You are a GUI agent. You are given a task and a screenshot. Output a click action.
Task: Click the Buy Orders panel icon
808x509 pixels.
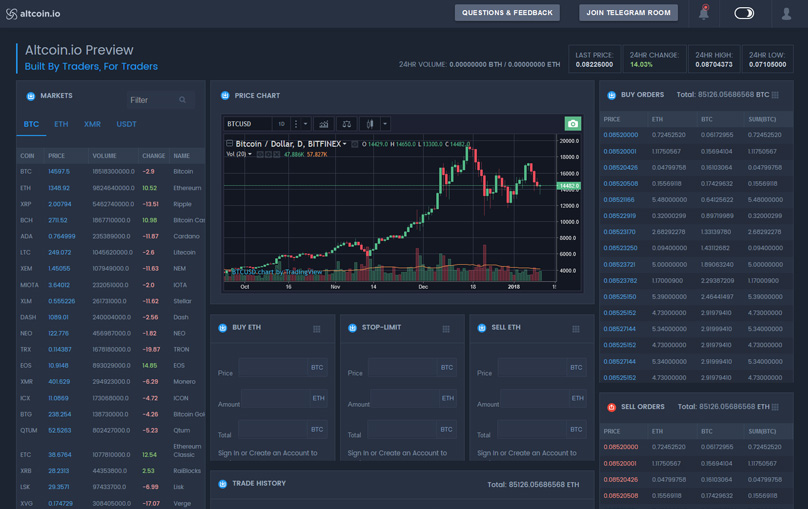point(612,95)
